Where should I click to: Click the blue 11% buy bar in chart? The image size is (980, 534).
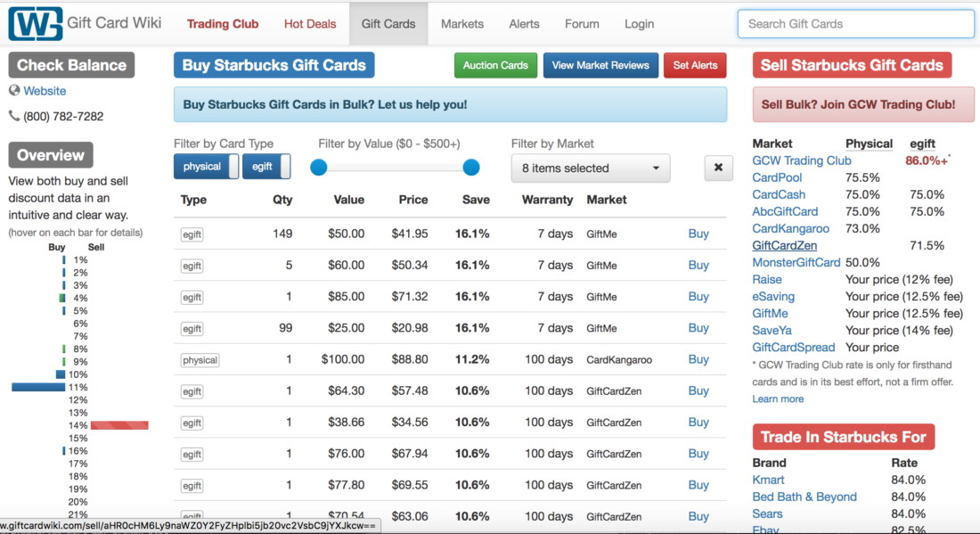click(38, 387)
